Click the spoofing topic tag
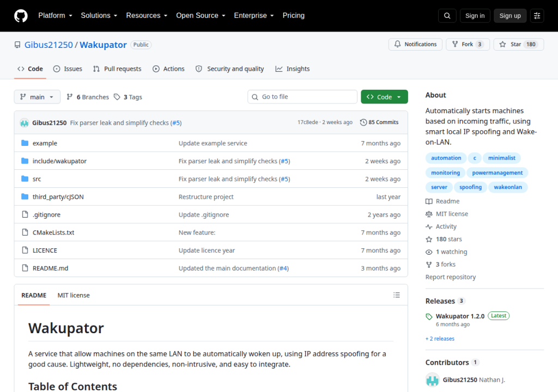Screen dimensions: 558x392 coord(470,187)
